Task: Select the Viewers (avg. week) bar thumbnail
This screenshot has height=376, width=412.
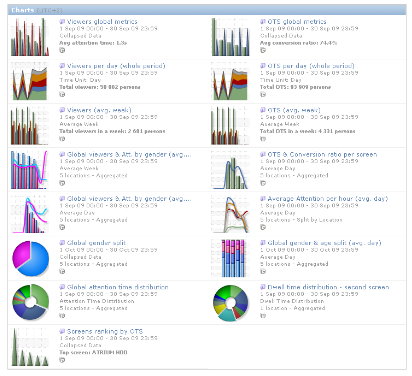Action: click(x=30, y=125)
